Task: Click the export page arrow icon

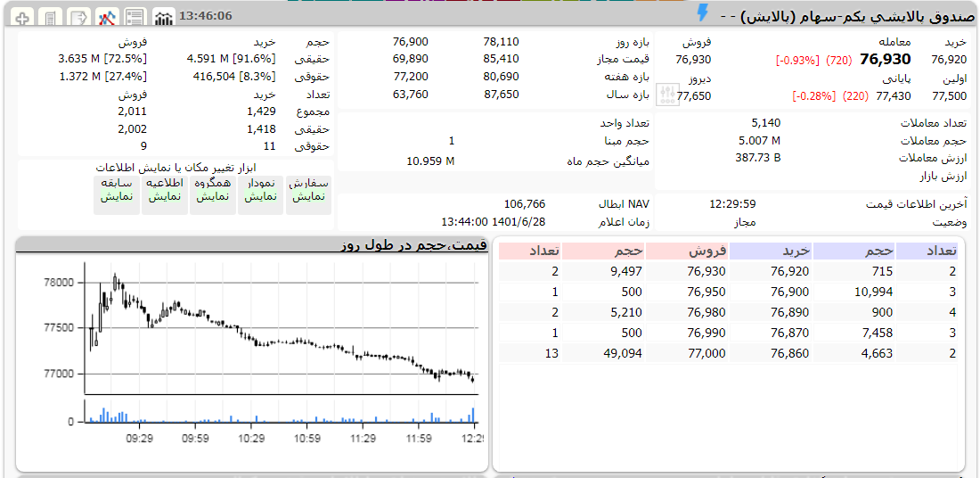Action: pos(79,17)
